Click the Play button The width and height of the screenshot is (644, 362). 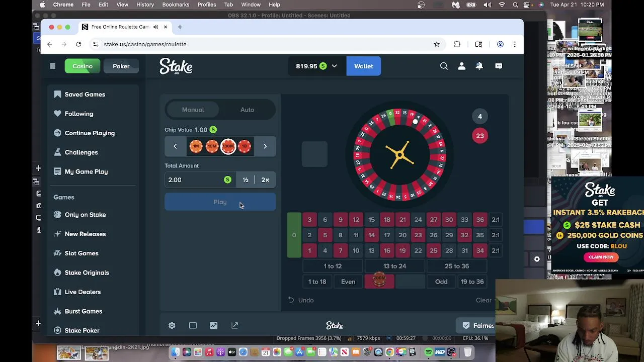220,202
